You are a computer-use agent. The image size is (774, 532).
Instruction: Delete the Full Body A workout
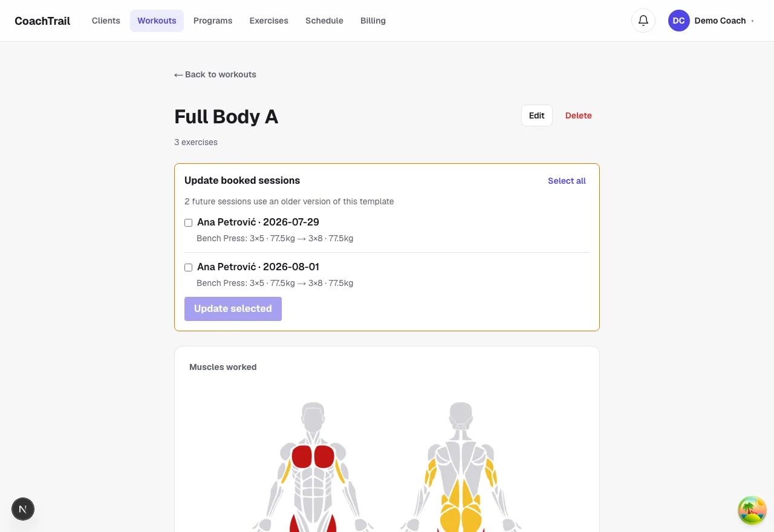coord(579,115)
